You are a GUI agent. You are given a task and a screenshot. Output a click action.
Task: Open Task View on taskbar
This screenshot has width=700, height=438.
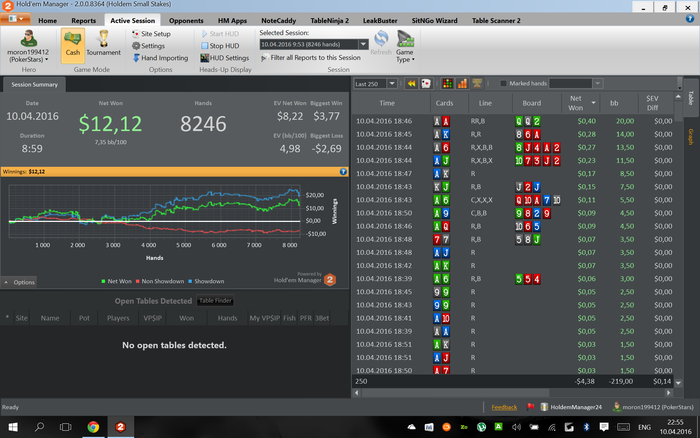[66, 427]
